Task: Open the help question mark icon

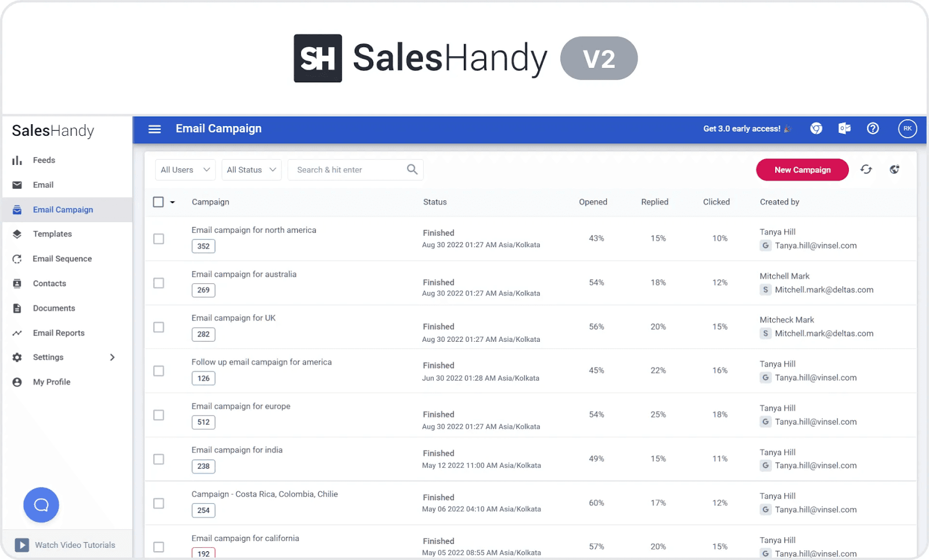Action: [x=873, y=129]
